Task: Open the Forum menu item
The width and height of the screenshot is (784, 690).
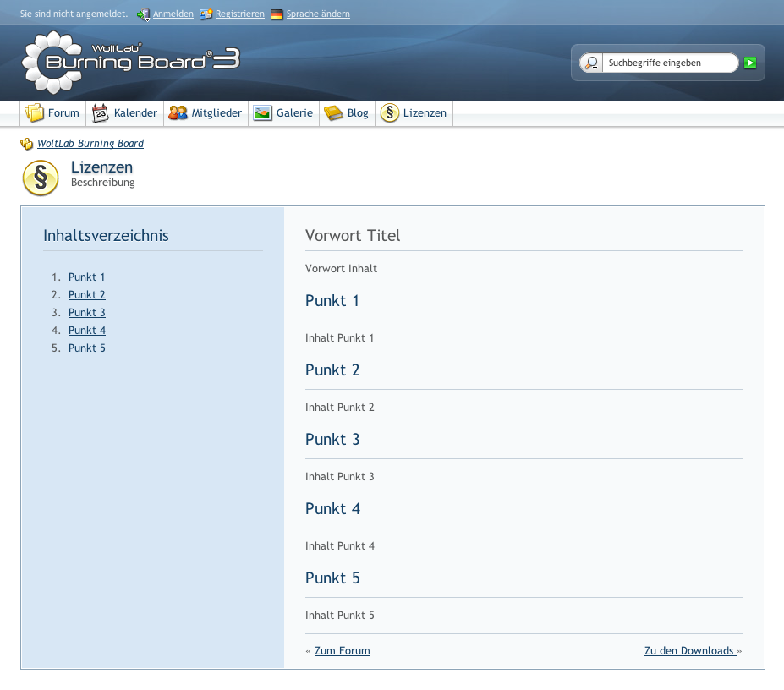Action: 52,113
